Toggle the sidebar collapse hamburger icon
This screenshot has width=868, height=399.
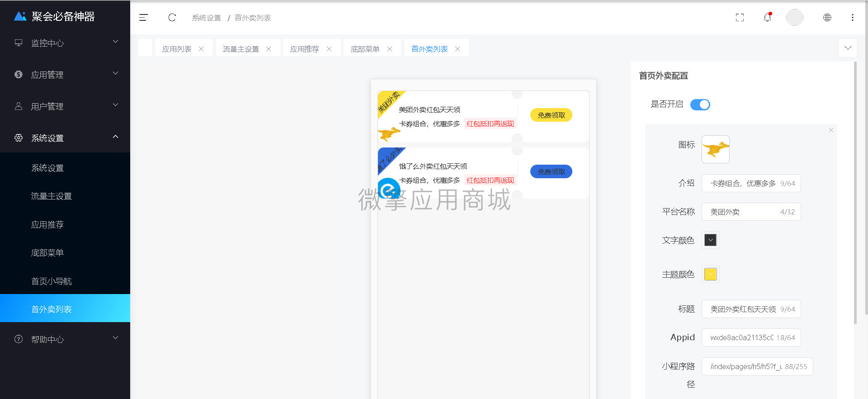tap(143, 18)
